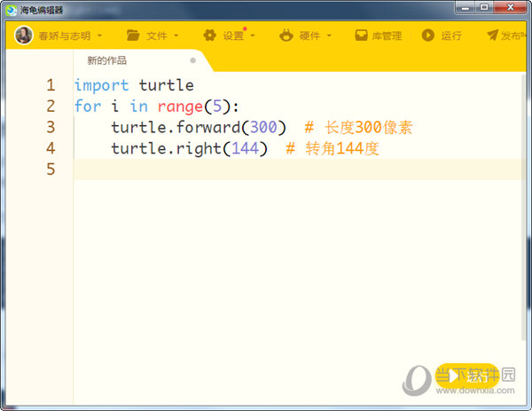Open the 库管理 menu label
This screenshot has width=532, height=411.
coord(387,36)
